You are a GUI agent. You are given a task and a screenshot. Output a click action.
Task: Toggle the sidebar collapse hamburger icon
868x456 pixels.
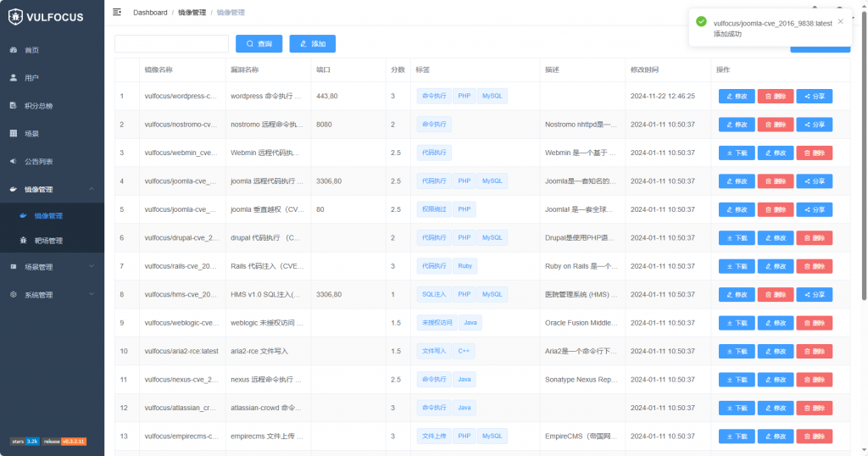point(117,12)
